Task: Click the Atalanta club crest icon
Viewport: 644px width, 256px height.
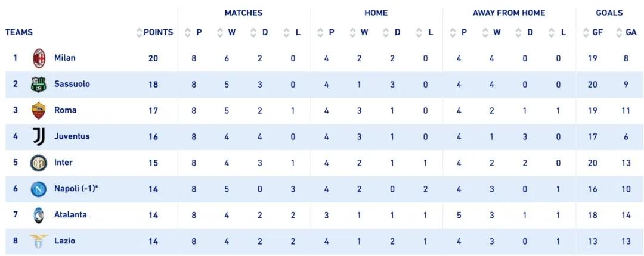Action: coord(39,216)
